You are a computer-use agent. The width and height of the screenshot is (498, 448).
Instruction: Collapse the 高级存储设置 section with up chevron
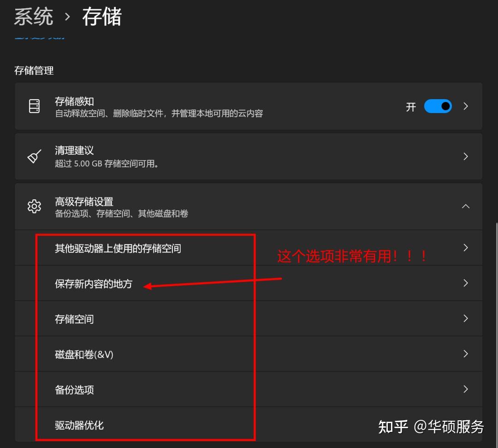coord(466,207)
